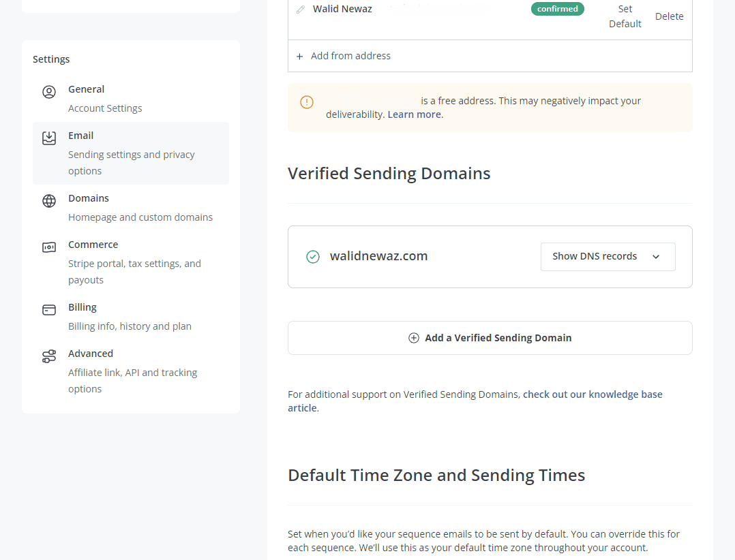Click 'Stripe portal, tax settings, and payouts' text

(x=134, y=272)
